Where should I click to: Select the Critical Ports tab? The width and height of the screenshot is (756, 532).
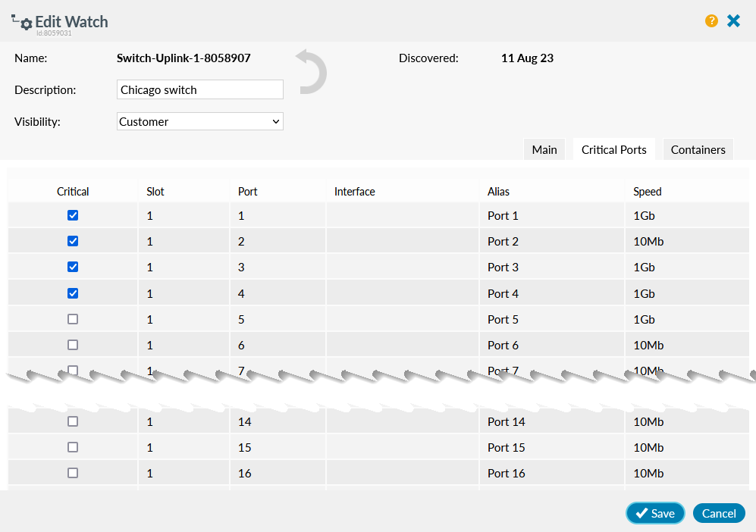pos(613,149)
